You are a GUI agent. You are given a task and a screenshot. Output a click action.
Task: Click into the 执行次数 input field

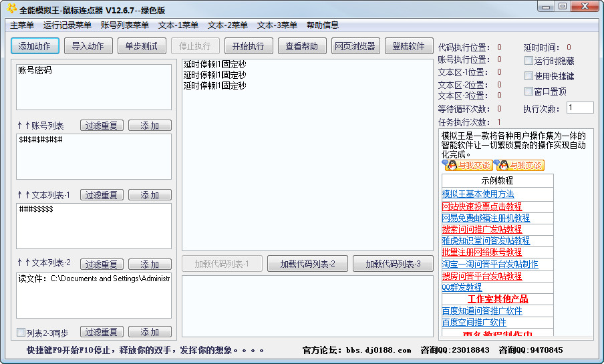click(x=580, y=108)
